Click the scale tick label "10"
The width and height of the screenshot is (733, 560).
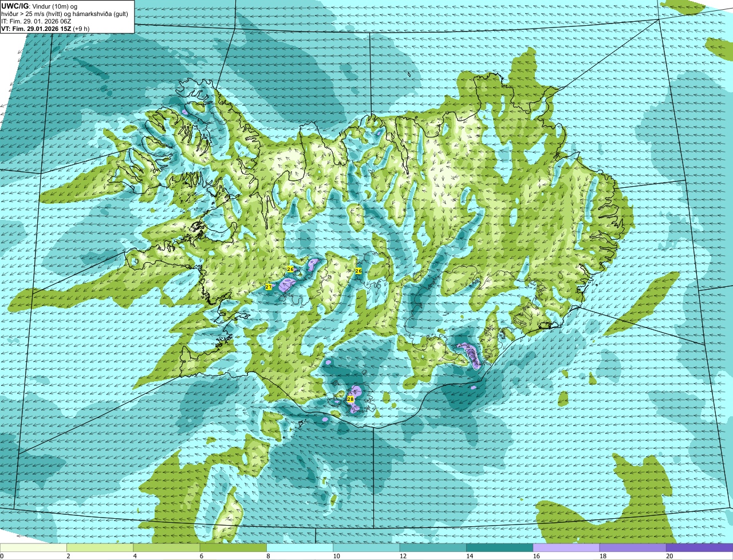tap(336, 556)
